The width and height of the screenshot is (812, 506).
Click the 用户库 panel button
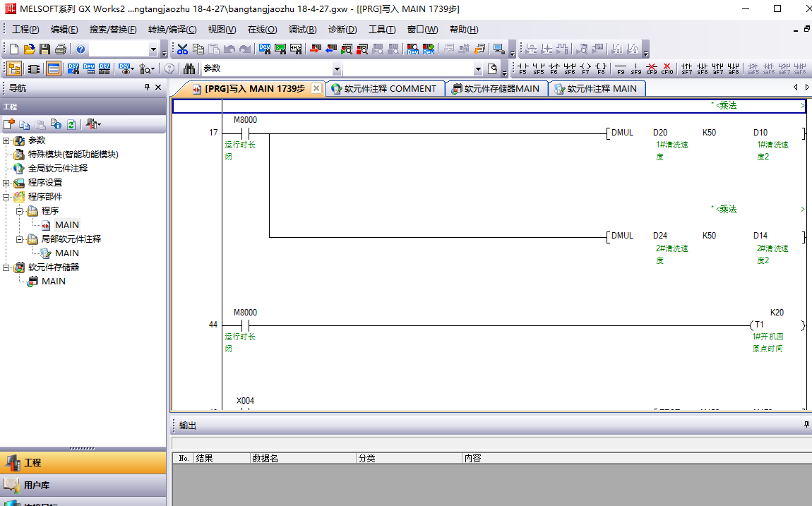coord(37,486)
